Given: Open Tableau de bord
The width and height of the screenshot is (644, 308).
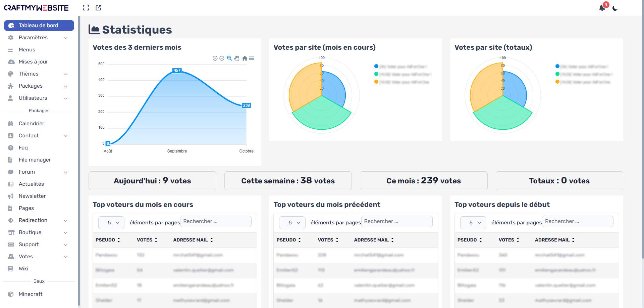Looking at the screenshot, I should click(x=39, y=26).
